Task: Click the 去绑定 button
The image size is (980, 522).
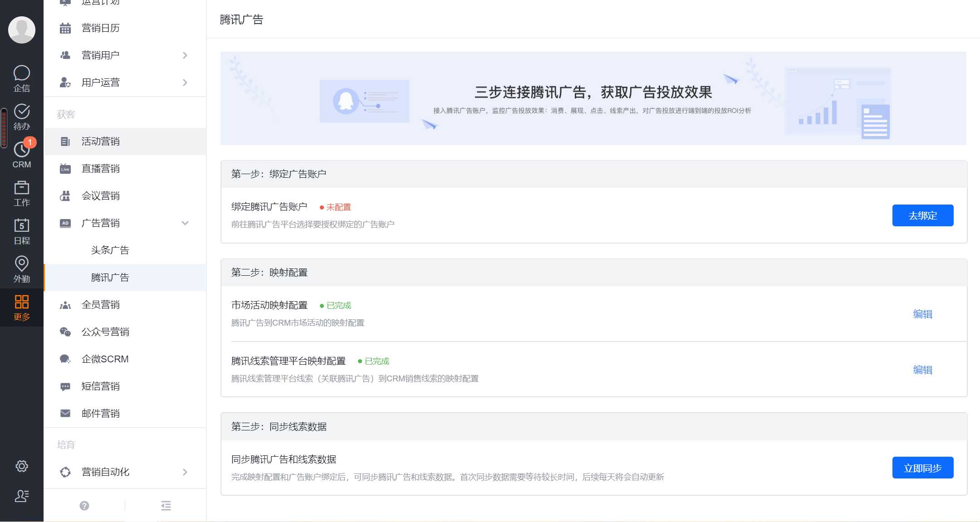Action: pyautogui.click(x=923, y=215)
